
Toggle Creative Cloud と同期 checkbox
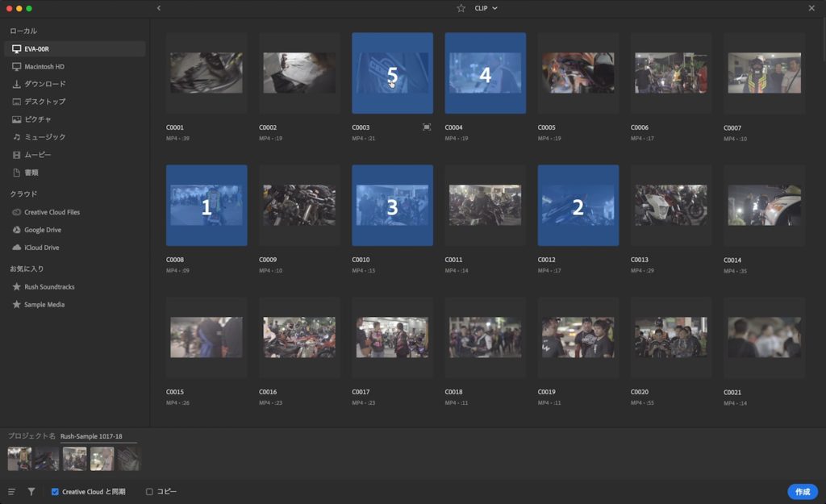(x=55, y=491)
